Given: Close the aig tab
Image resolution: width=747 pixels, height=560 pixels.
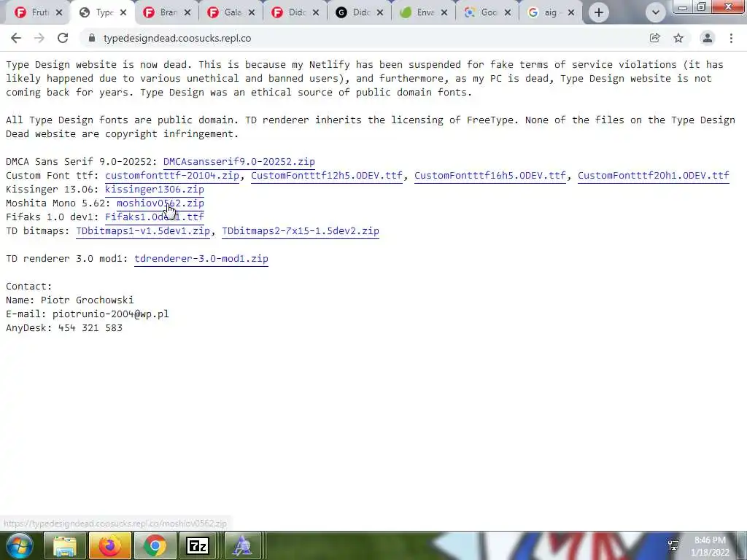Looking at the screenshot, I should 571,12.
